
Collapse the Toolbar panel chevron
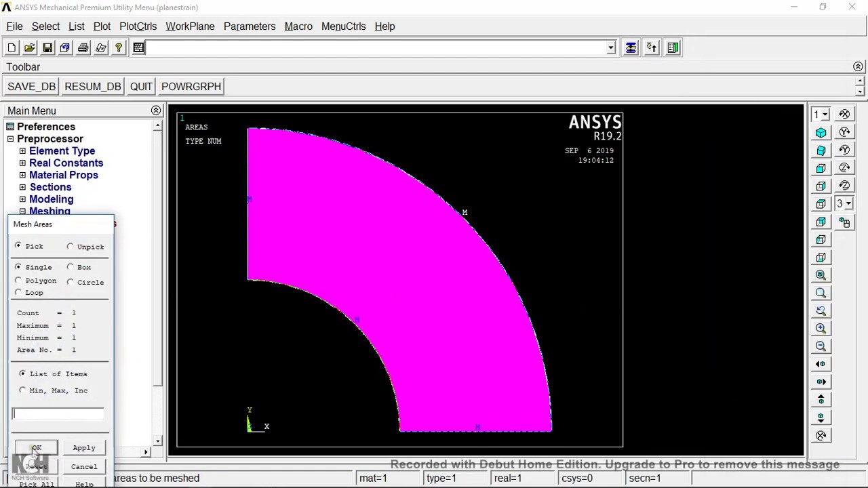tap(858, 66)
